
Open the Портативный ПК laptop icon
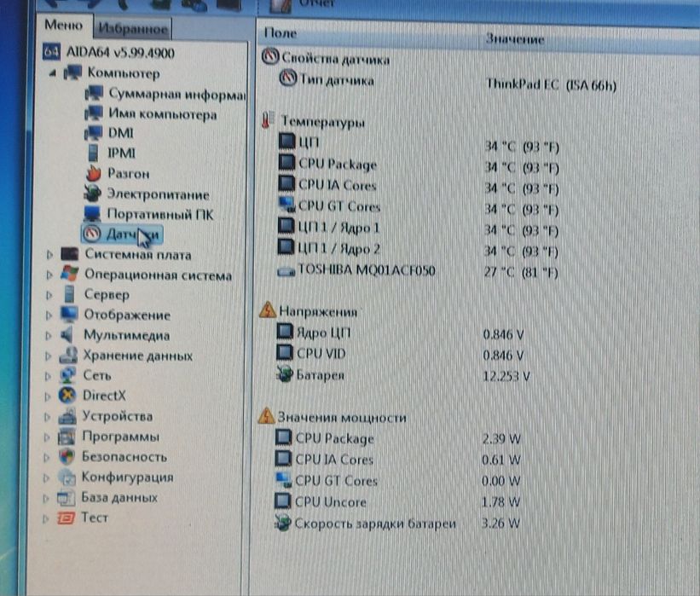coord(92,213)
